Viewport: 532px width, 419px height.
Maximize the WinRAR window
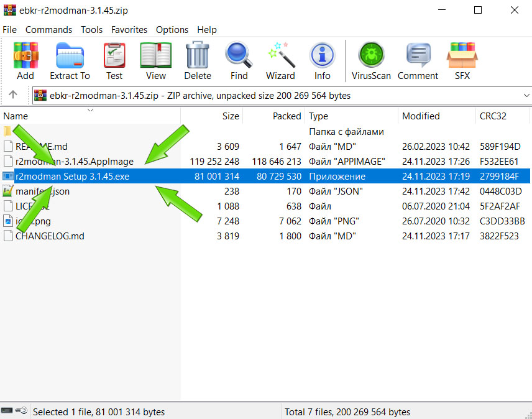(x=478, y=10)
